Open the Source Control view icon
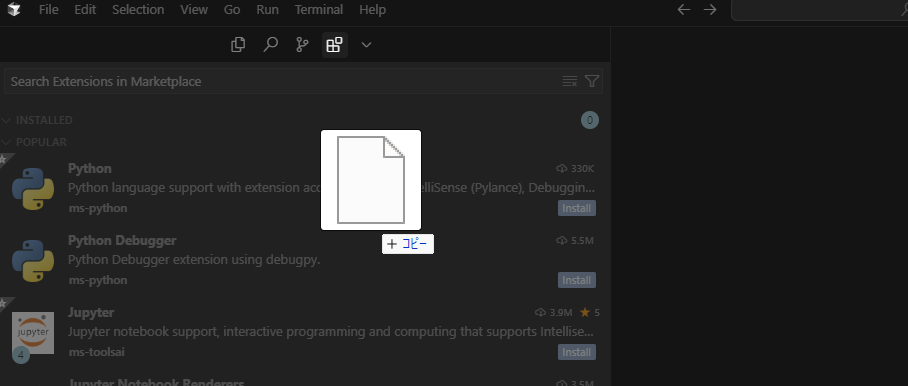 [x=302, y=45]
